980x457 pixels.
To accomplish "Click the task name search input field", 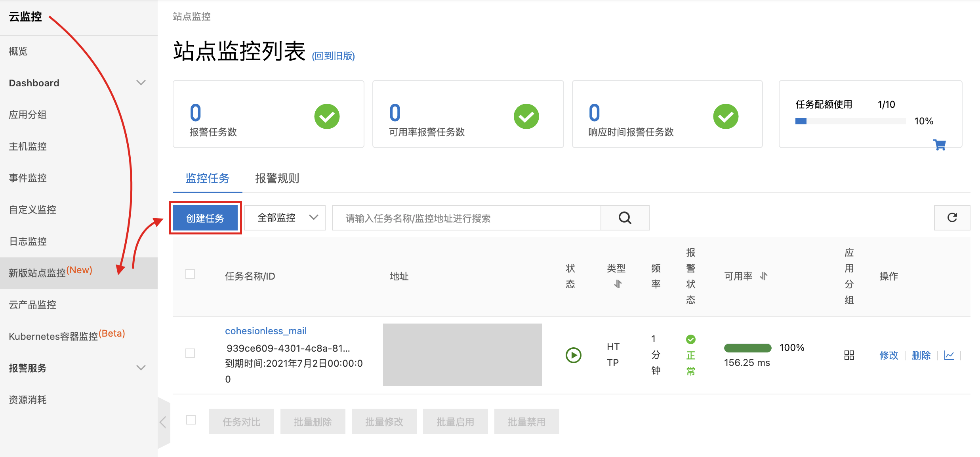I will 466,218.
